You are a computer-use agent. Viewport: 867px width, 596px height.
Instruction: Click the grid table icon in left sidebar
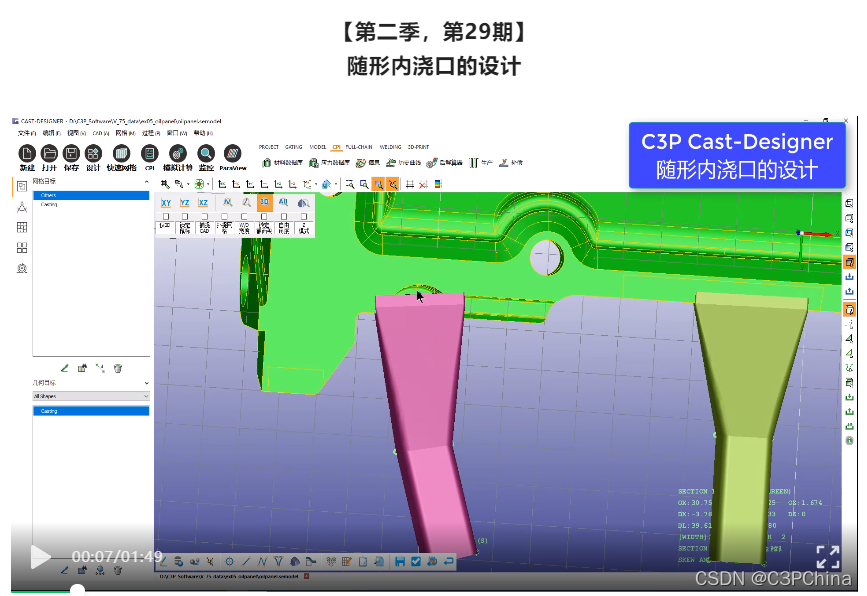[22, 227]
